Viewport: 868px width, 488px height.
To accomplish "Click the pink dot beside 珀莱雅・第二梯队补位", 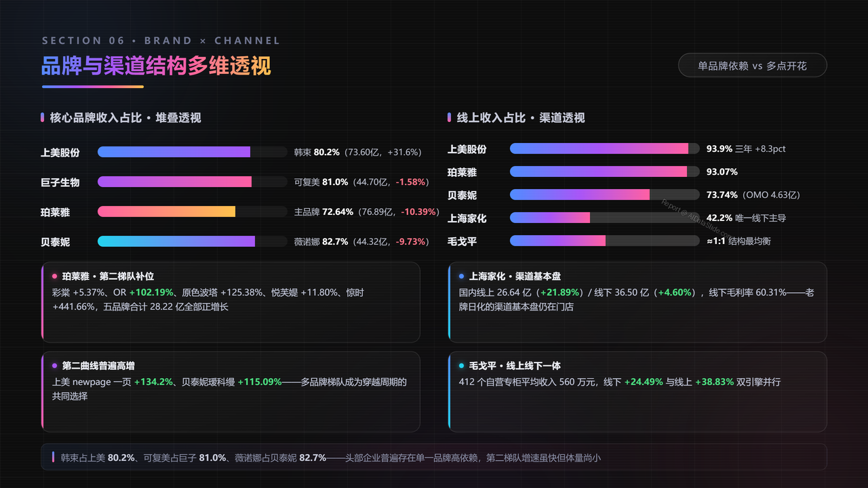I will click(55, 277).
